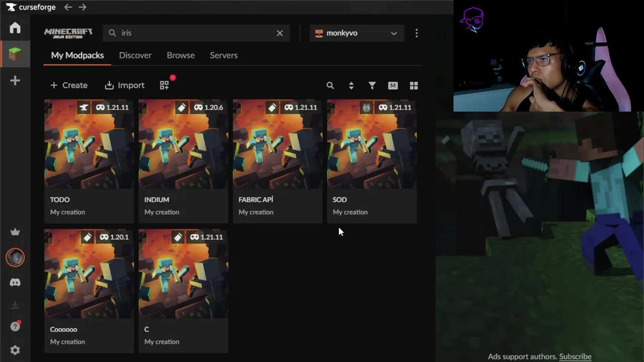The height and width of the screenshot is (362, 644).
Task: Search within My Modpacks magnifier icon
Action: (330, 85)
